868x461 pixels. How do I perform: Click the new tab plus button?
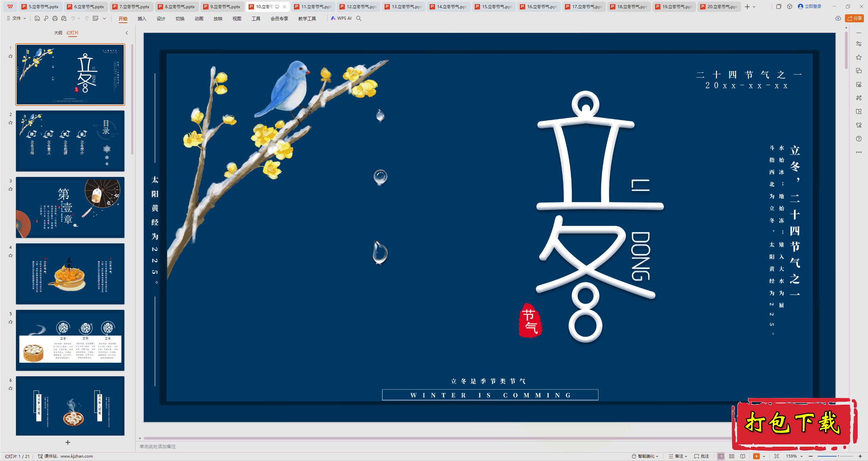pyautogui.click(x=747, y=7)
